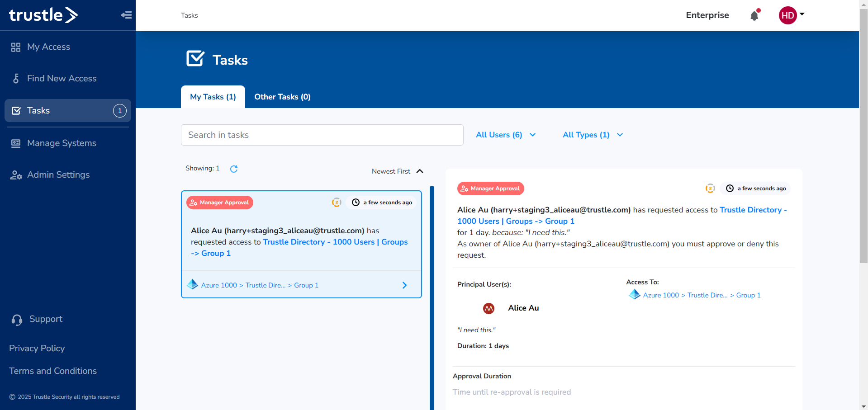Select Tasks in the sidebar

coord(68,111)
